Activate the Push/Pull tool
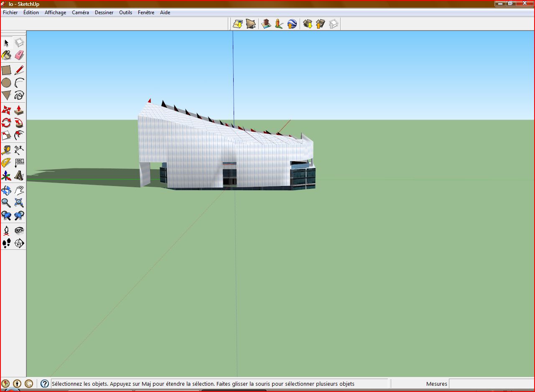 [19, 110]
